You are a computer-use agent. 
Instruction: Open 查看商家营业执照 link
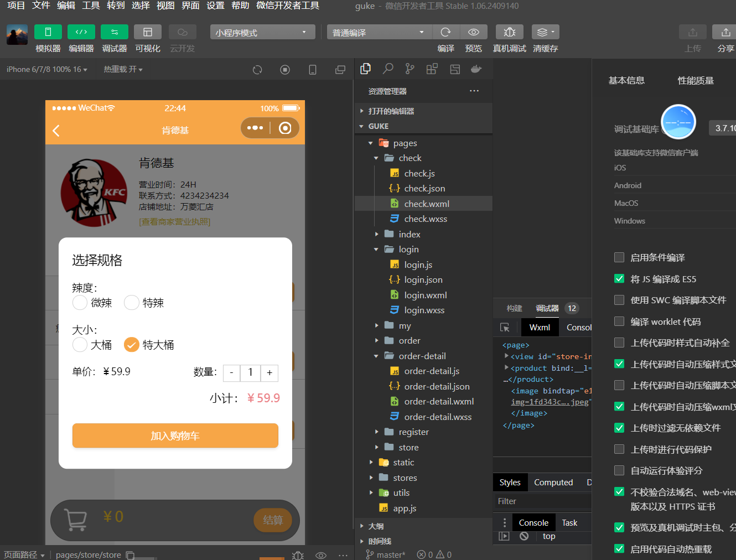point(175,221)
